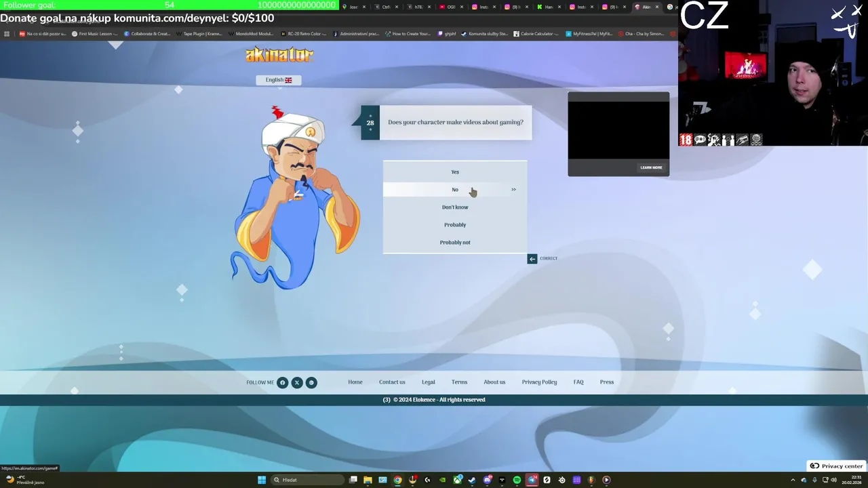The height and width of the screenshot is (488, 868).
Task: Open the Terms footer link
Action: (x=460, y=382)
